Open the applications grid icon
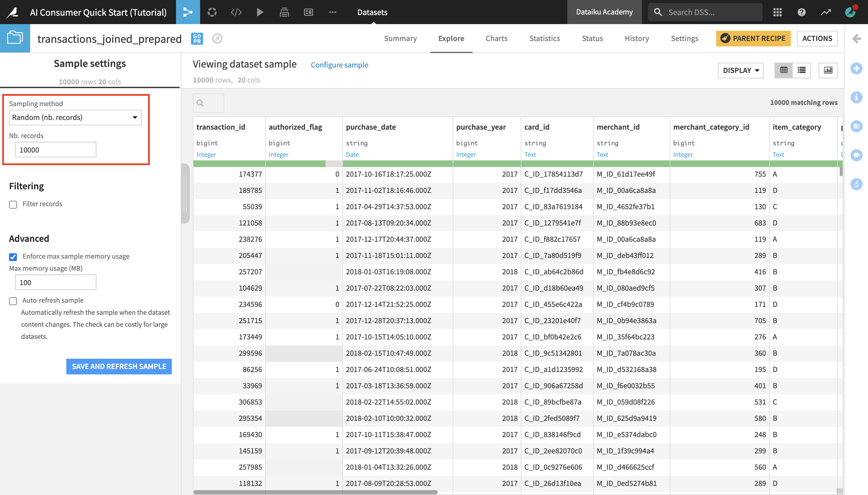The width and height of the screenshot is (868, 495). pyautogui.click(x=777, y=12)
